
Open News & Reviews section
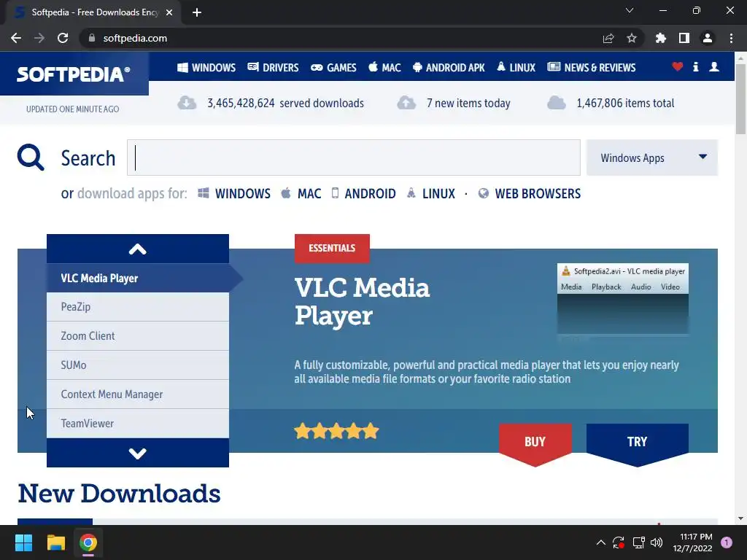coord(591,68)
